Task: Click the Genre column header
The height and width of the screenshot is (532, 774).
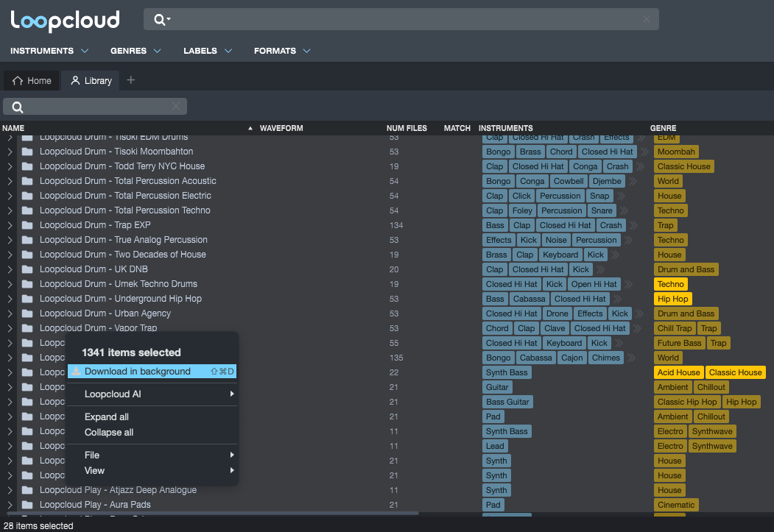Action: tap(663, 128)
